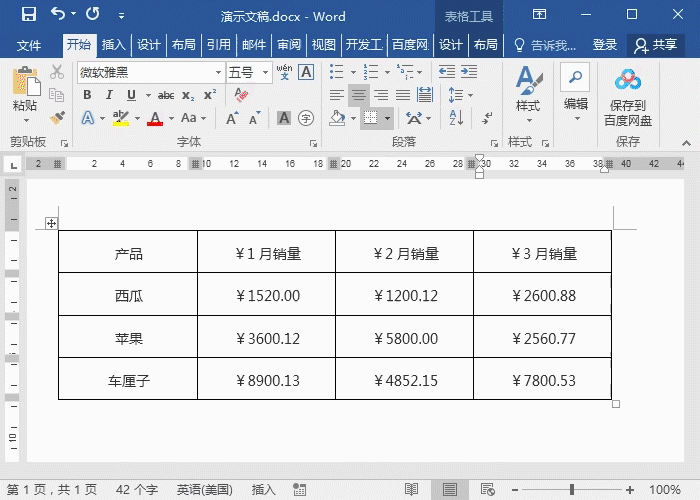
Task: Click the Save icon in quick access toolbar
Action: (x=29, y=14)
